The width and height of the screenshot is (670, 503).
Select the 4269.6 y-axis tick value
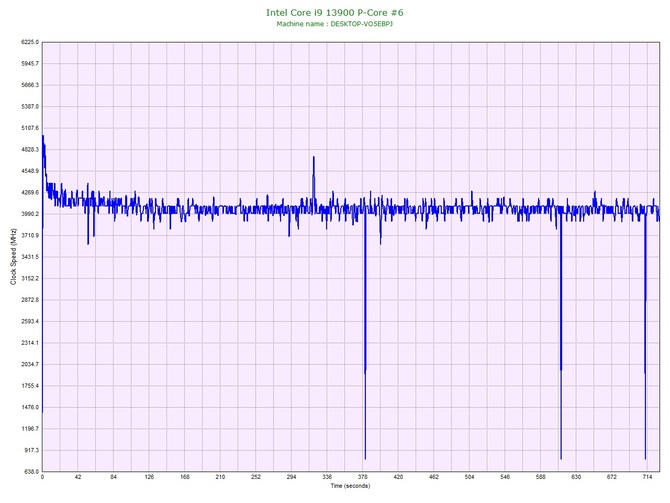(30, 193)
